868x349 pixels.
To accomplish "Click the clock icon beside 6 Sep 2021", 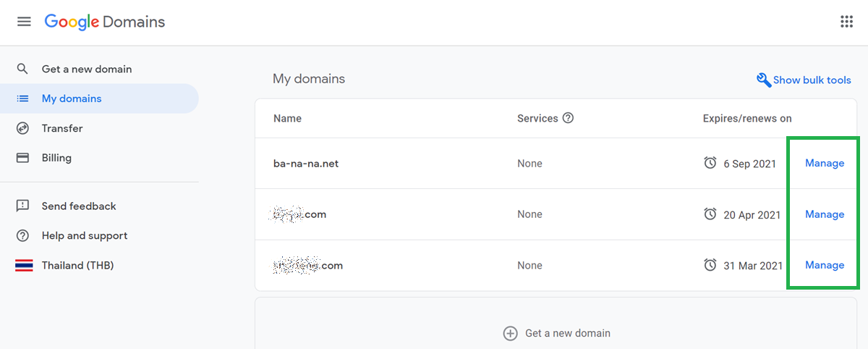I will 710,163.
